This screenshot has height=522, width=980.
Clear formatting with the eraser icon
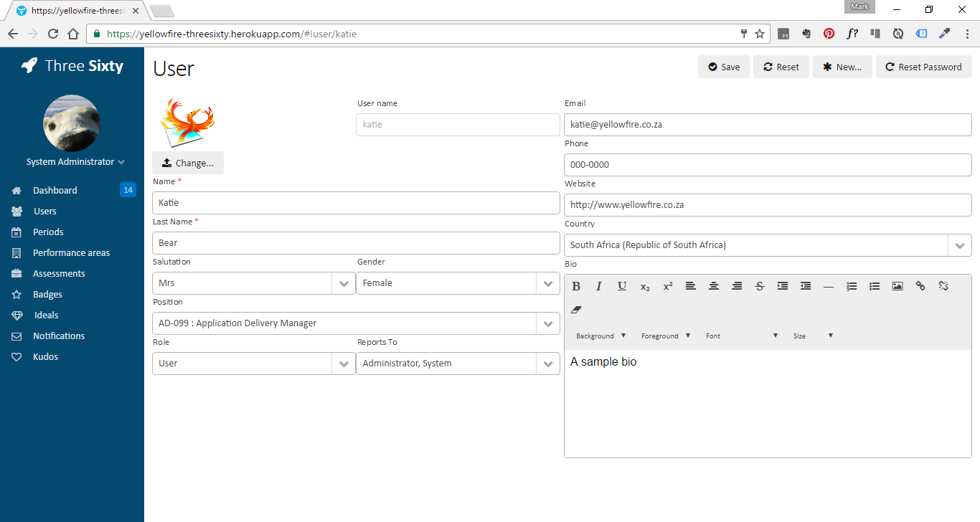click(576, 310)
